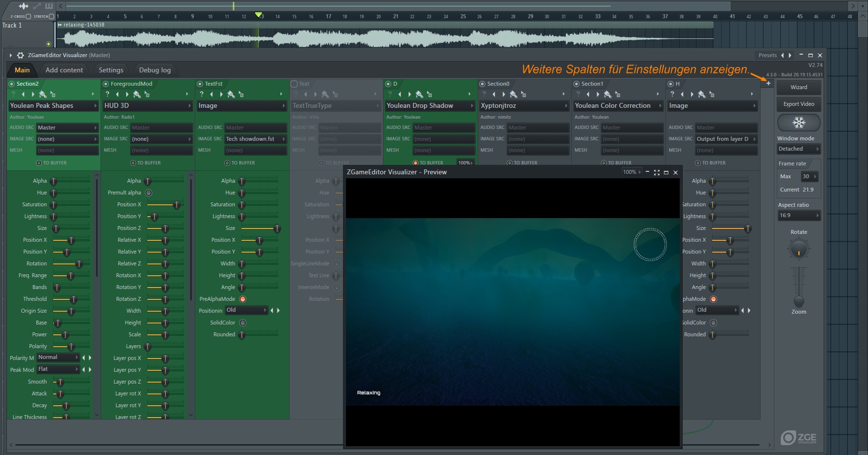Open the Youlean Peak Shapes effect dropdown
The height and width of the screenshot is (455, 868).
53,106
